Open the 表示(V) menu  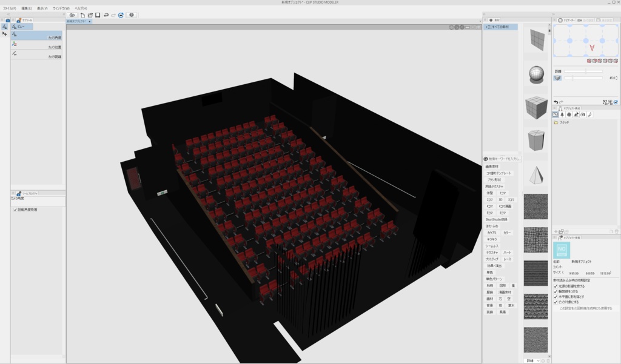click(42, 8)
